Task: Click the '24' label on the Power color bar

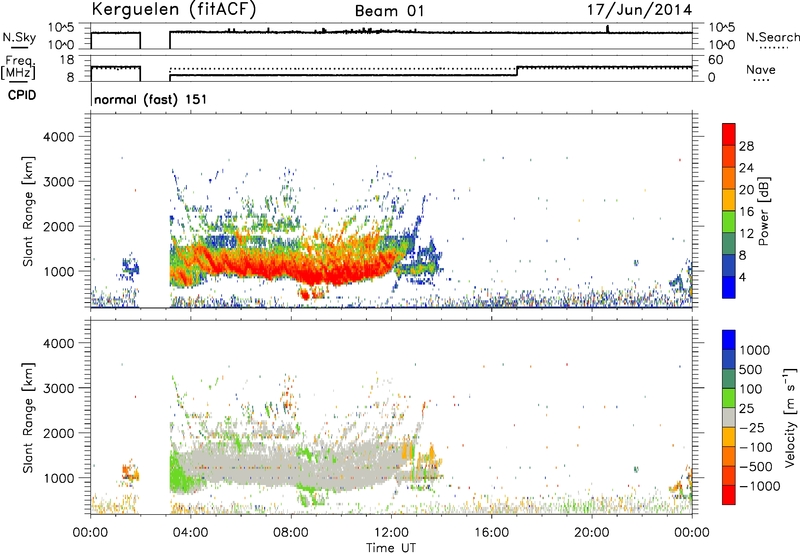Action: [746, 168]
